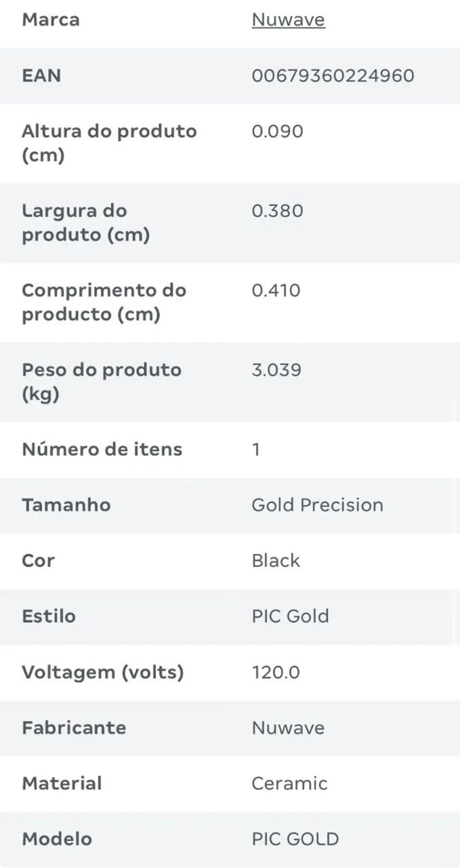Click the Cor value Black
The width and height of the screenshot is (460, 868).
pyautogui.click(x=276, y=560)
